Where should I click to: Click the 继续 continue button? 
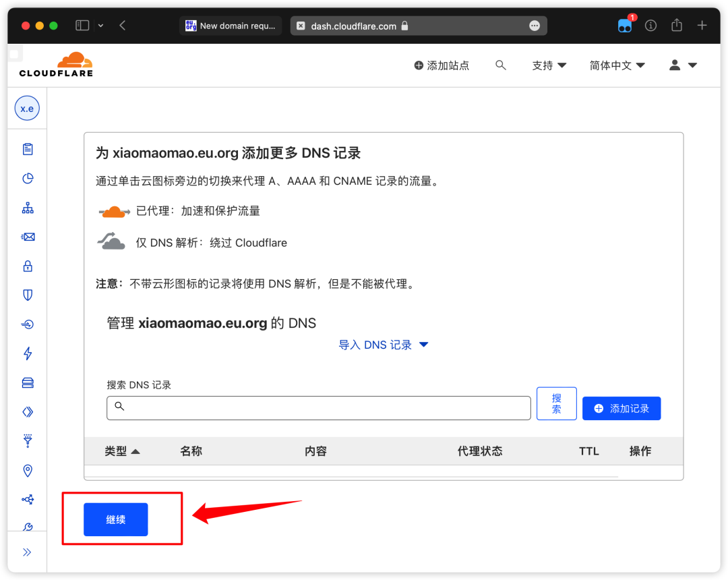[x=116, y=519]
